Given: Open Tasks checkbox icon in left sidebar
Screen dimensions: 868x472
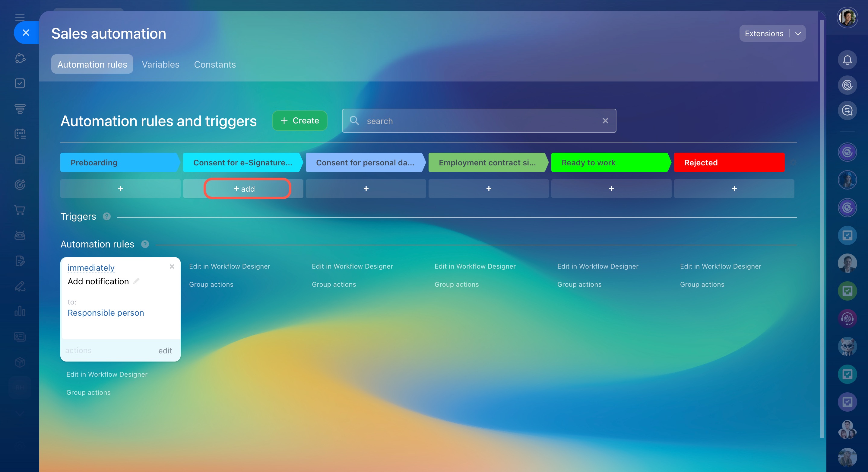Looking at the screenshot, I should click(x=20, y=83).
